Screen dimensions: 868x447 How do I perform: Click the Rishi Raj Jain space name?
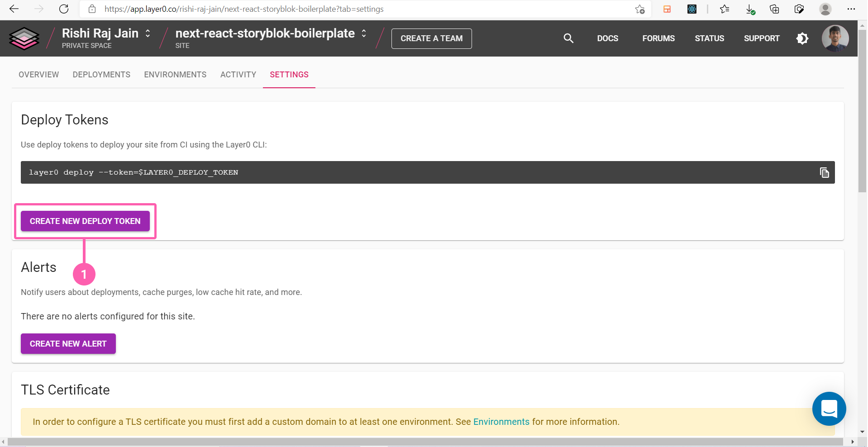(x=100, y=33)
